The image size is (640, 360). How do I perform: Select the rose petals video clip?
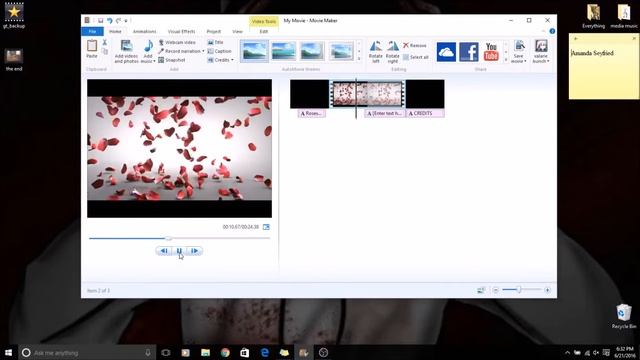[367, 94]
